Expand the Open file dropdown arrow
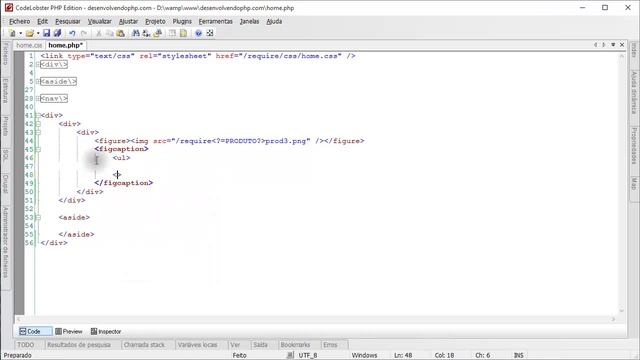The image size is (640, 360). tap(38, 33)
